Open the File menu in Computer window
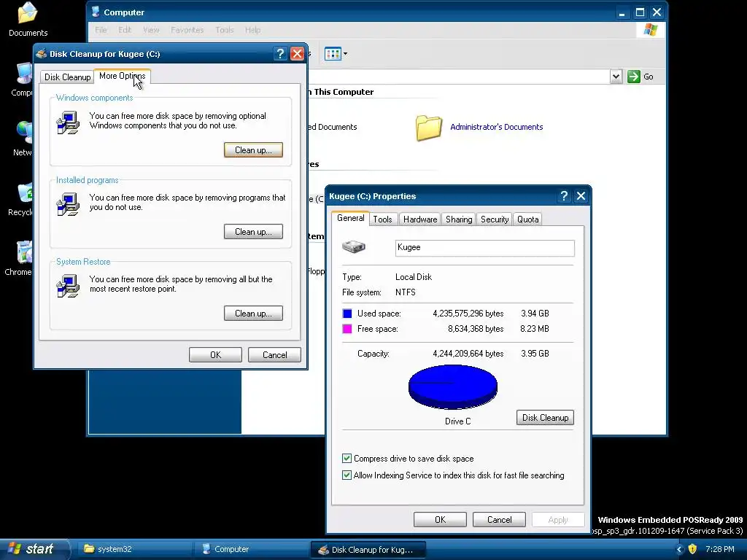Viewport: 747px width, 560px height. 101,30
